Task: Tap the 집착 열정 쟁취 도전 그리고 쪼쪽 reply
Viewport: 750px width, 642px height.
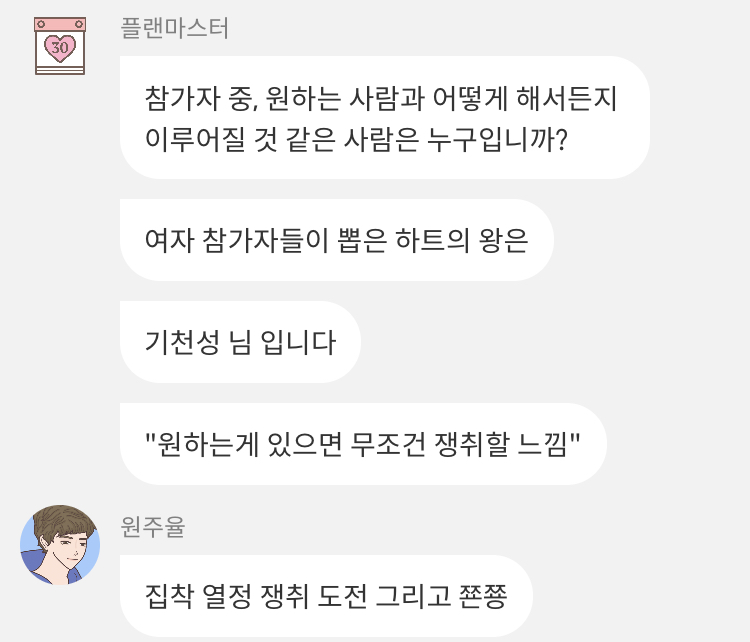Action: [x=326, y=596]
